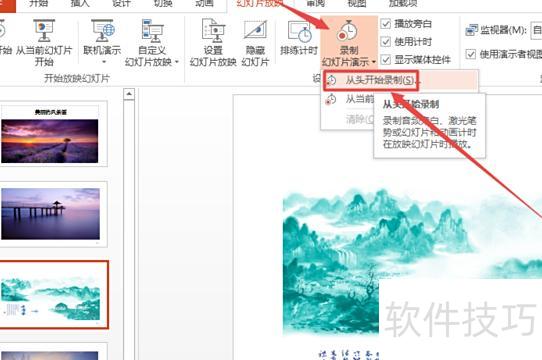This screenshot has width=542, height=360.
Task: Click the 从当前幻灯片开始 icon
Action: click(44, 30)
